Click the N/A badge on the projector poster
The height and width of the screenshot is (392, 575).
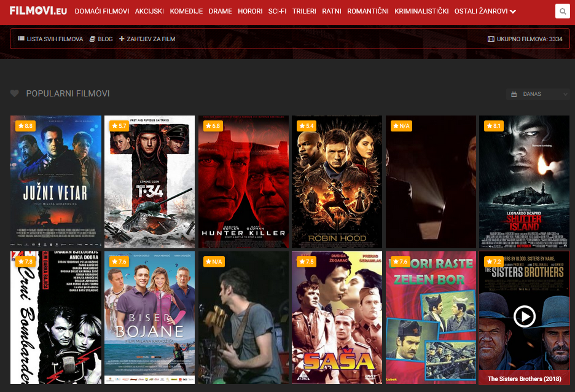click(402, 126)
